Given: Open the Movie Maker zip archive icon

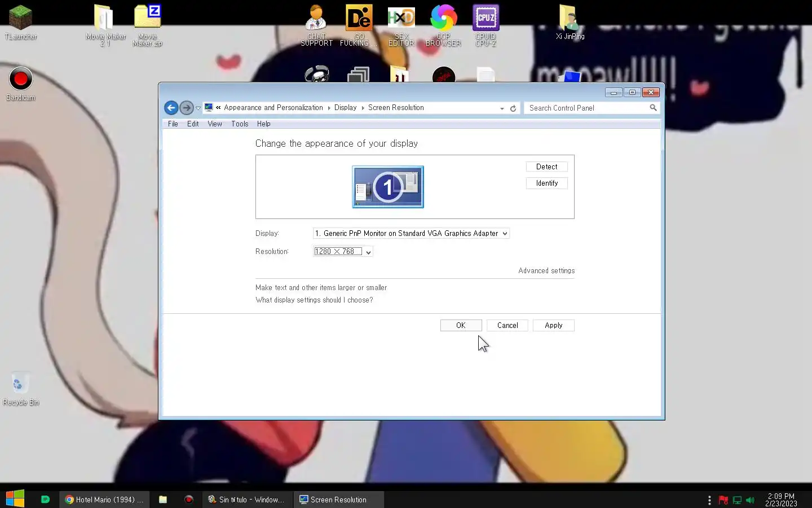Looking at the screenshot, I should tap(147, 25).
